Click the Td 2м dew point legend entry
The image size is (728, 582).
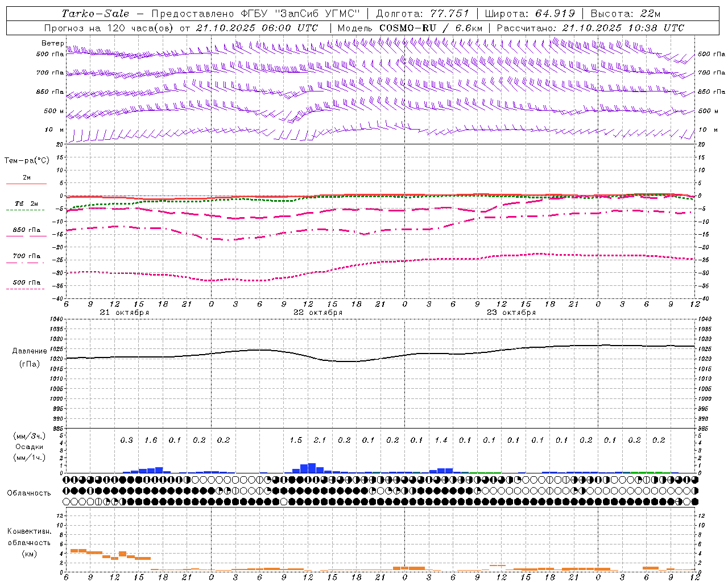click(26, 203)
